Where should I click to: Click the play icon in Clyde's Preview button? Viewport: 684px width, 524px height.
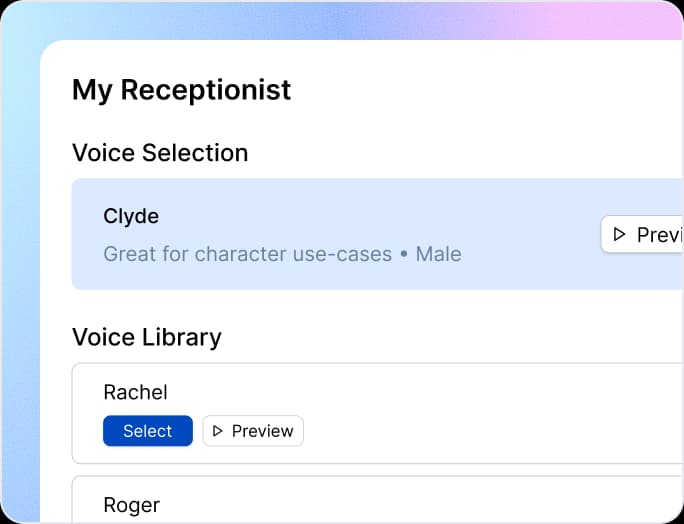pos(619,234)
